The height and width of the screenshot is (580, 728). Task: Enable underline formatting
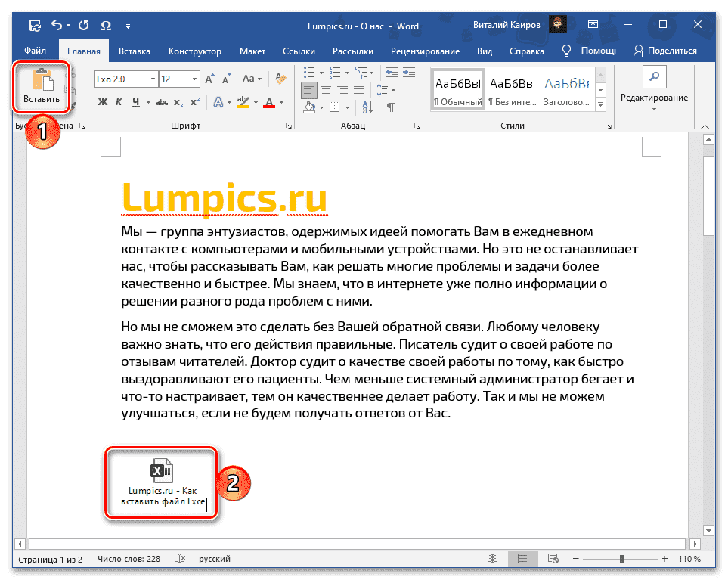pyautogui.click(x=135, y=101)
